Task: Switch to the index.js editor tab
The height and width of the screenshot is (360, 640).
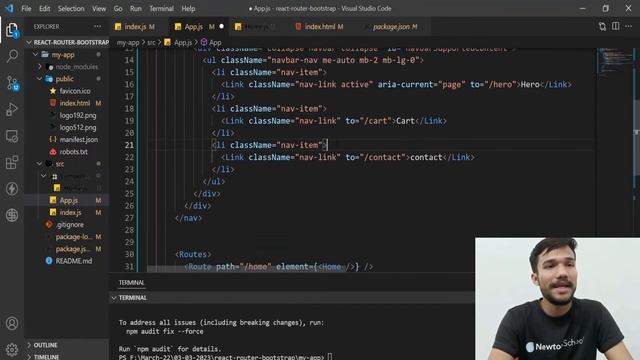Action: pos(139,27)
